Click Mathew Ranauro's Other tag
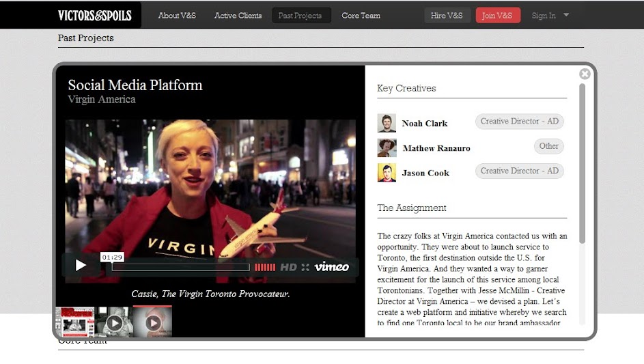The height and width of the screenshot is (364, 644). coord(548,146)
